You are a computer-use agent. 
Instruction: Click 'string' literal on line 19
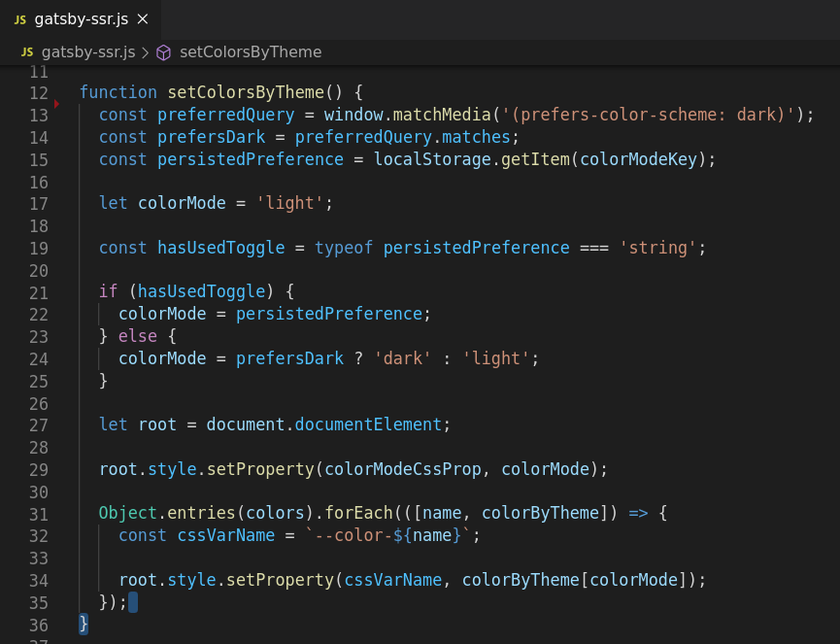click(657, 248)
